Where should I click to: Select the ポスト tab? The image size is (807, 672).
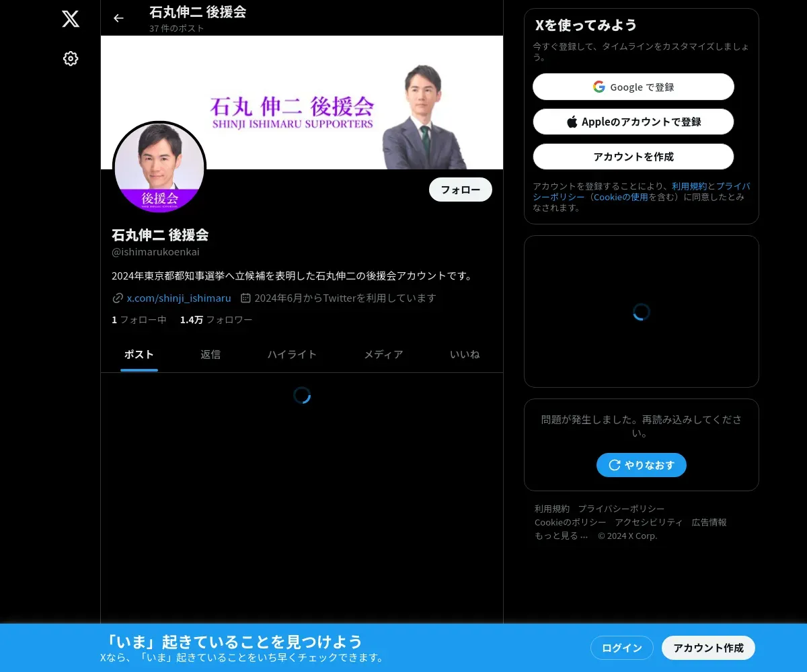(139, 355)
